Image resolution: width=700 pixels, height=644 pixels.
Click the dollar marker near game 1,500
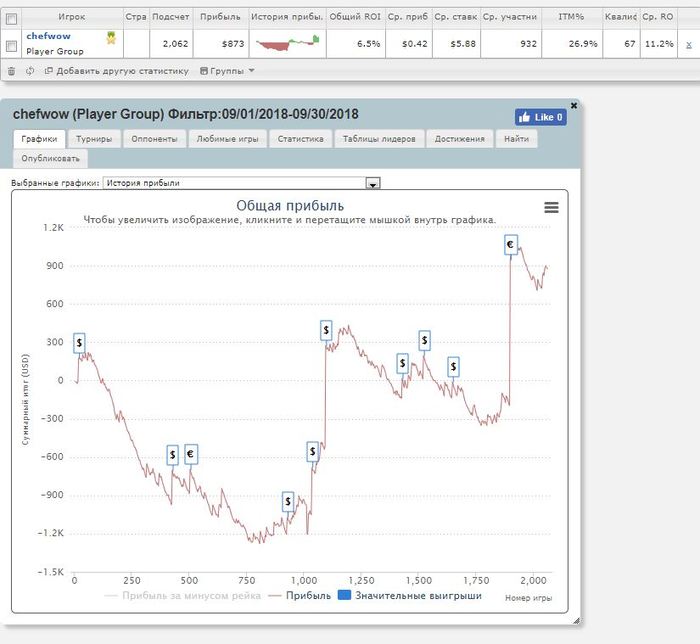pos(425,341)
